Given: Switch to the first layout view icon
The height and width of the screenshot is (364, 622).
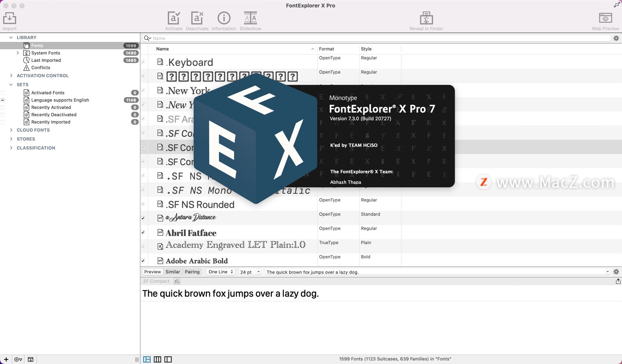Looking at the screenshot, I should click(147, 359).
